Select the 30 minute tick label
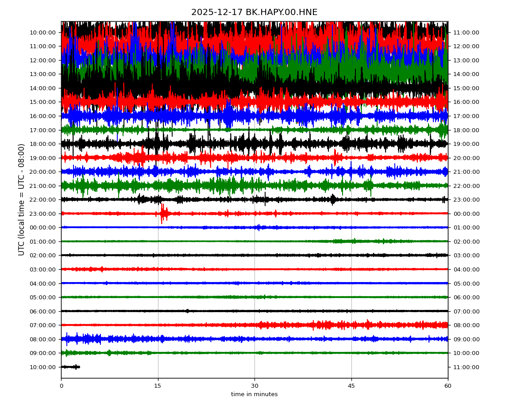The image size is (509, 420). click(254, 386)
